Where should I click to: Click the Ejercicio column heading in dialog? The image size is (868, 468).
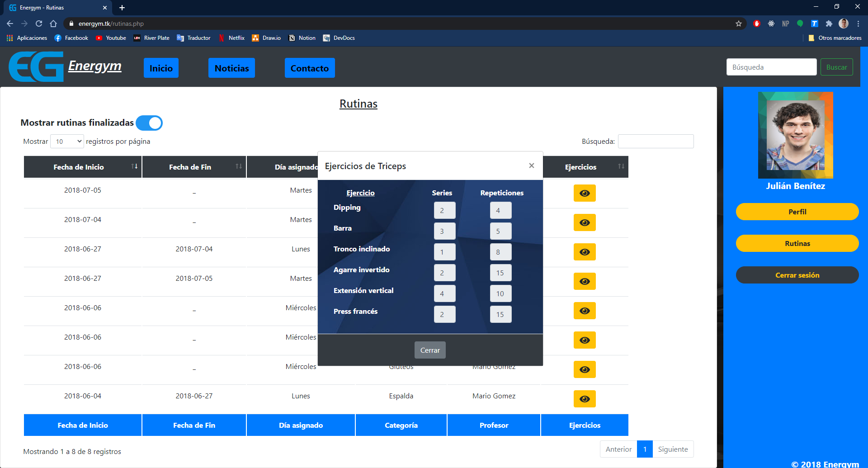point(360,193)
